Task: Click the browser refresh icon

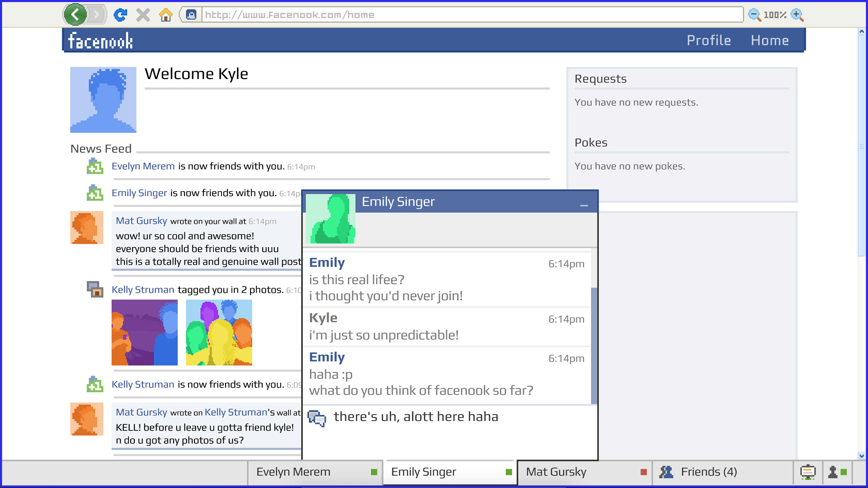Action: pyautogui.click(x=119, y=15)
